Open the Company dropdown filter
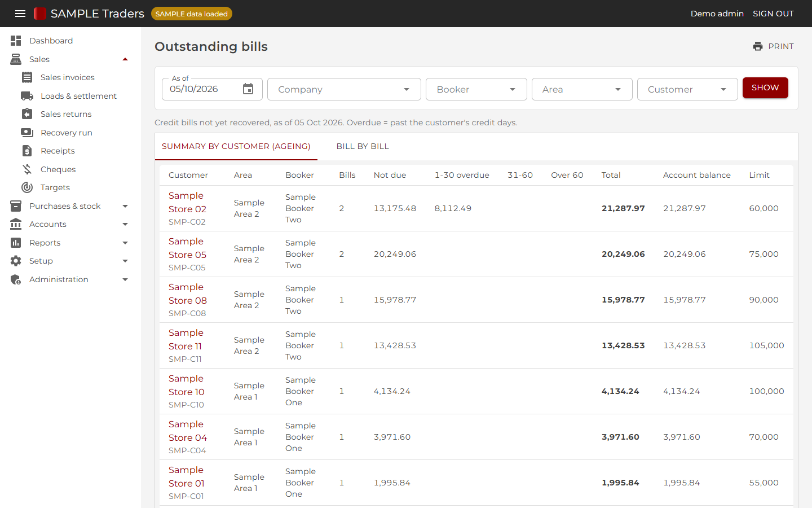The width and height of the screenshot is (812, 508). (x=344, y=89)
